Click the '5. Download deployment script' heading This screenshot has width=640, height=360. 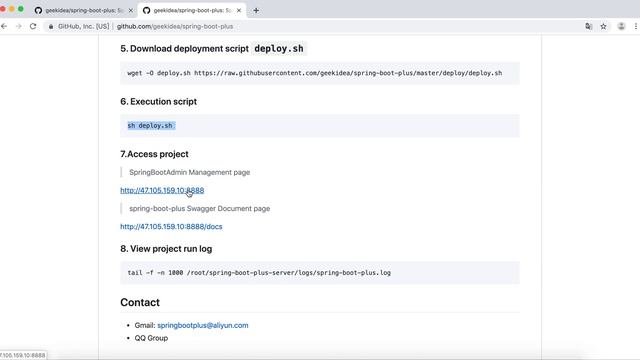coord(212,49)
